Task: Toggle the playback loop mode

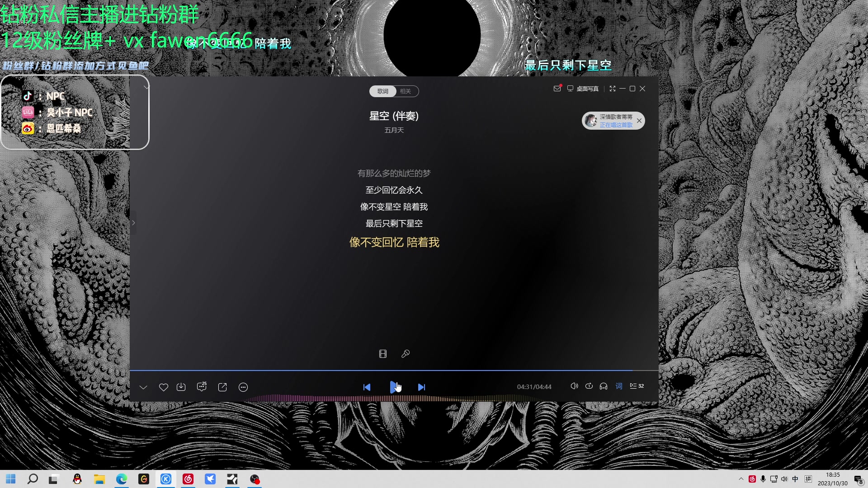Action: coord(589,386)
